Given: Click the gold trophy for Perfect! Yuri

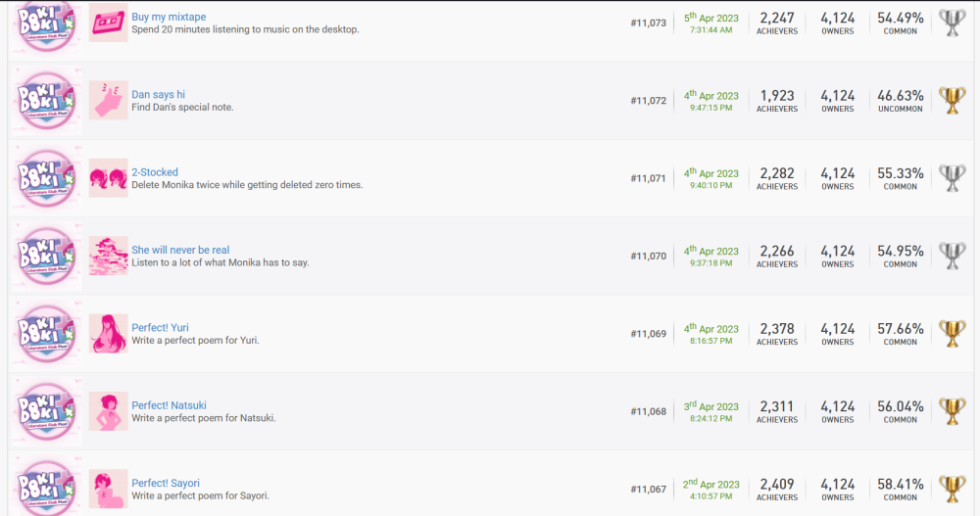Looking at the screenshot, I should [x=952, y=333].
